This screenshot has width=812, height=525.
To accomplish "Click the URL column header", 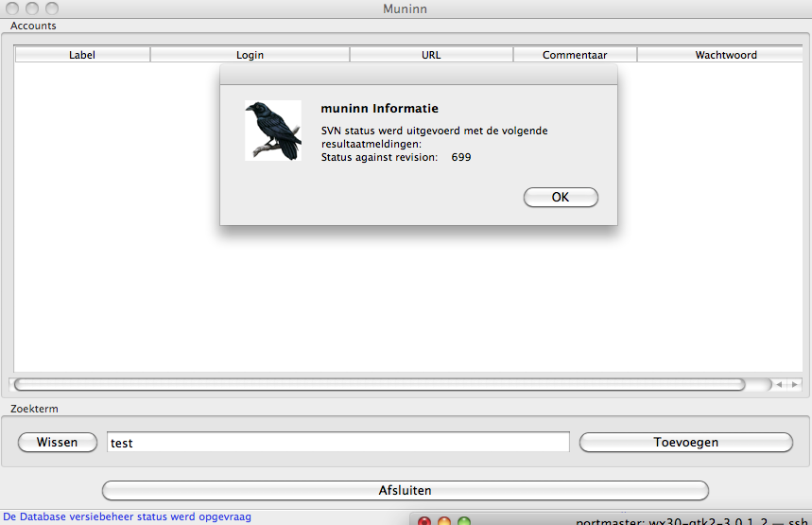I will tap(431, 55).
